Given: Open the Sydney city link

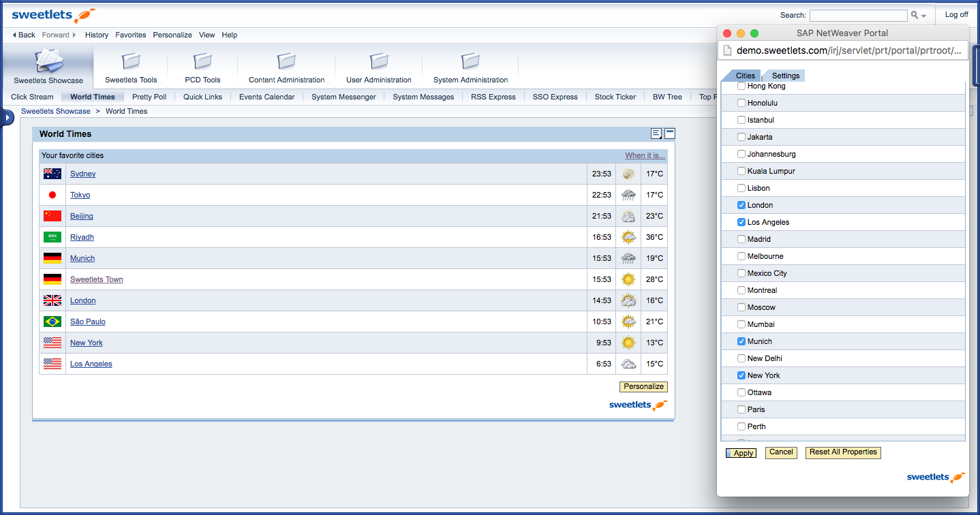Looking at the screenshot, I should point(82,174).
